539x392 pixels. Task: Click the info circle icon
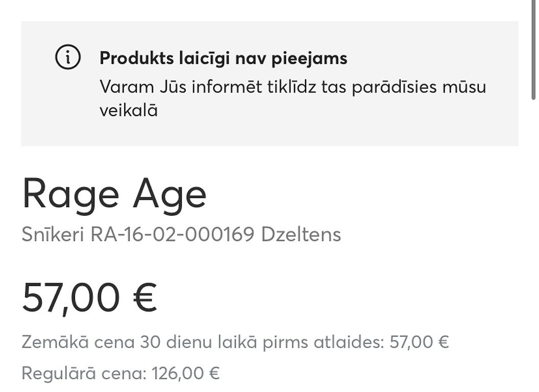point(68,57)
